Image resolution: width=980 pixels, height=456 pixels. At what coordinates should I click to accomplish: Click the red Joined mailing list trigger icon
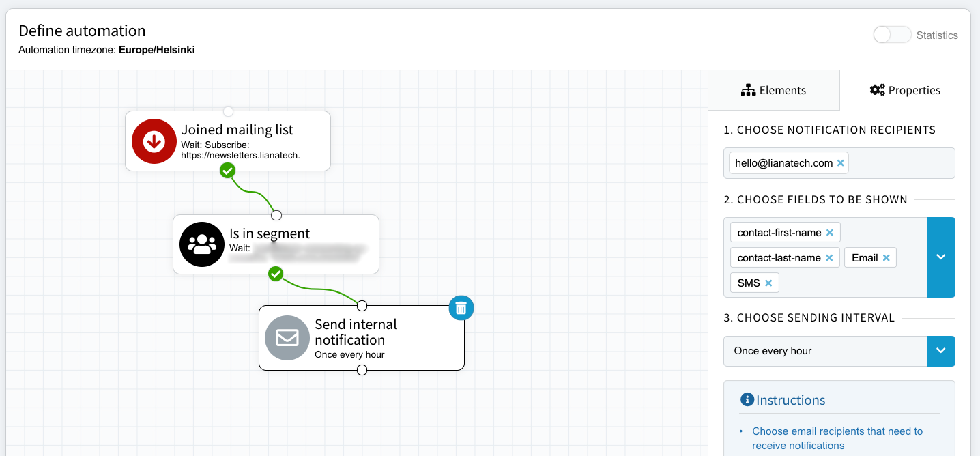[154, 141]
